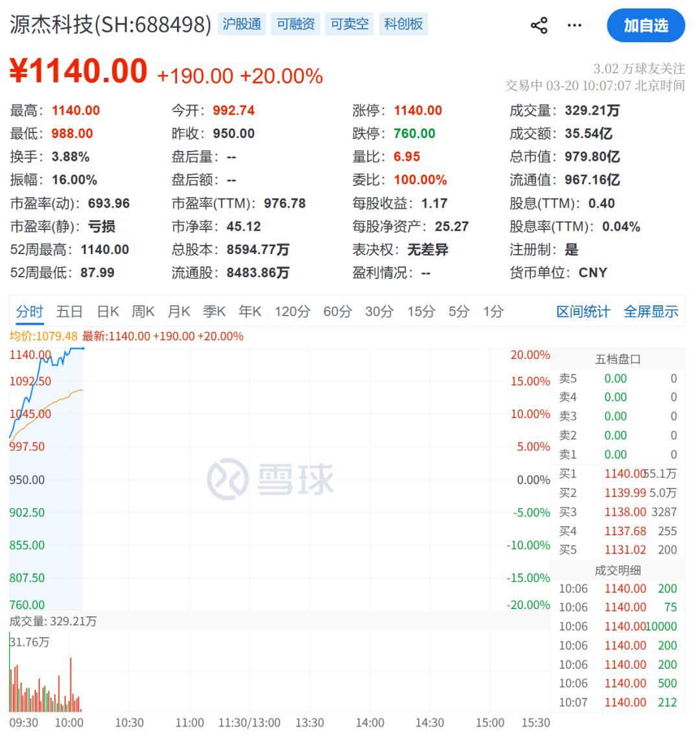This screenshot has width=700, height=742.
Task: Select the 卖5 order row
Action: point(618,378)
